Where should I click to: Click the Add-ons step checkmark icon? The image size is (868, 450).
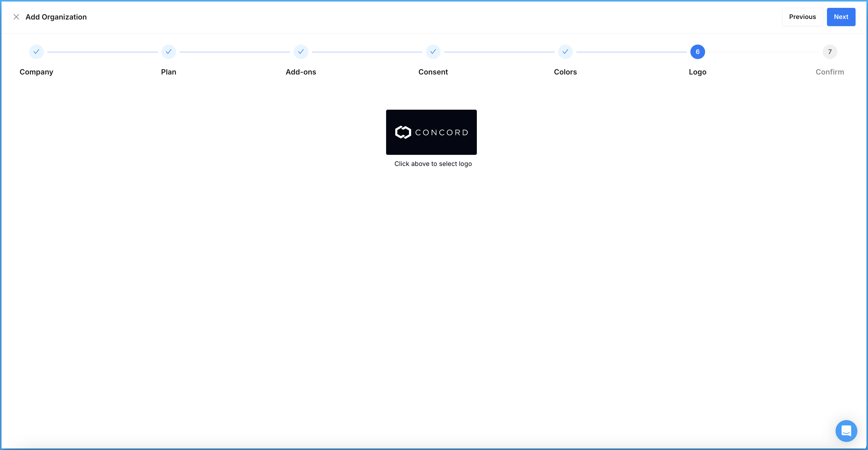[301, 52]
